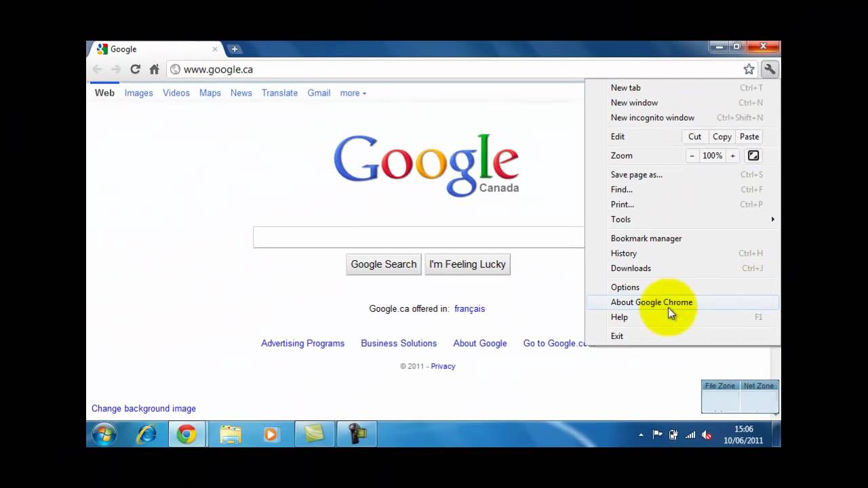Image resolution: width=868 pixels, height=488 pixels.
Task: Click the site info globe in the address bar
Action: [x=174, y=69]
